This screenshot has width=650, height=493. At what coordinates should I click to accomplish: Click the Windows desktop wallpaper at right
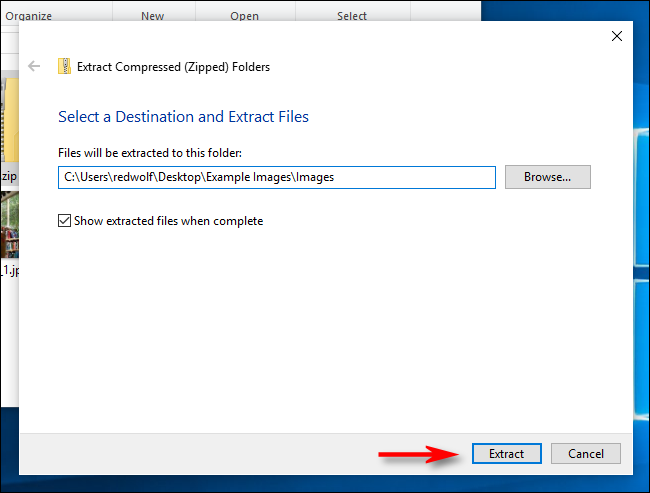[642, 250]
